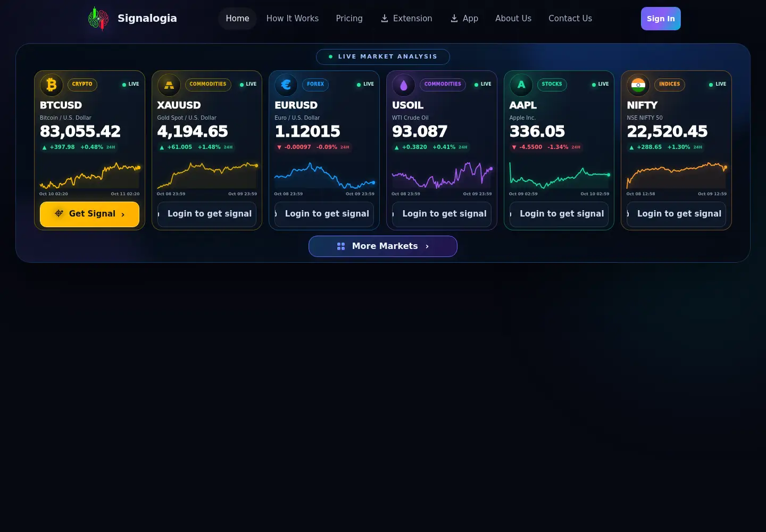Click the Bitcoin icon on BTCUSD card

pyautogui.click(x=52, y=85)
